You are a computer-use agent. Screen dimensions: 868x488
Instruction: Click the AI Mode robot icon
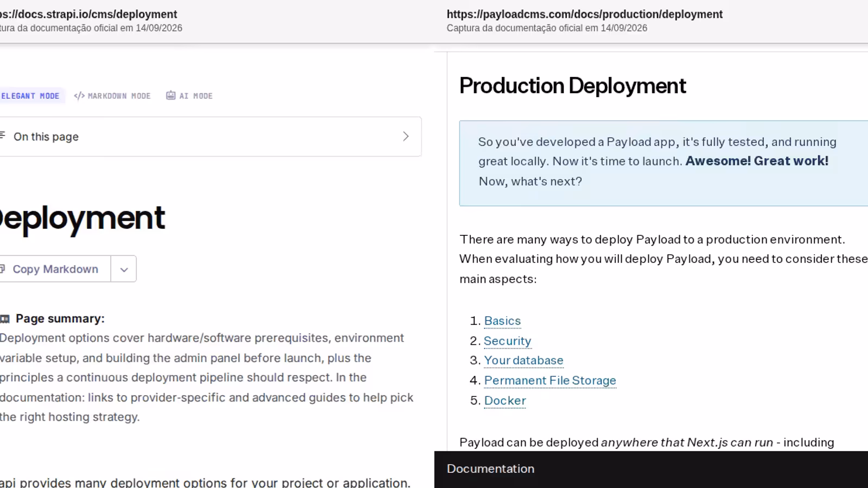coord(171,95)
